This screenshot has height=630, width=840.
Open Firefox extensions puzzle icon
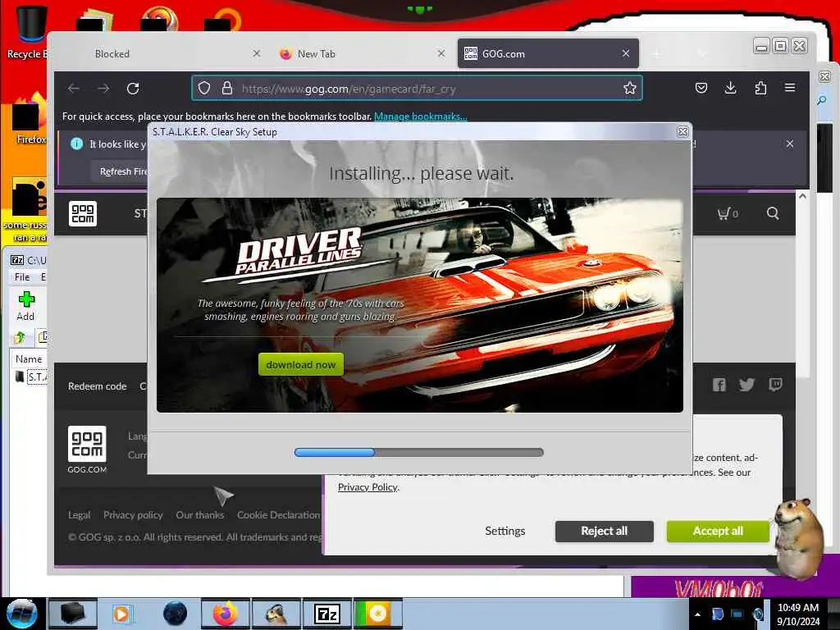point(760,88)
